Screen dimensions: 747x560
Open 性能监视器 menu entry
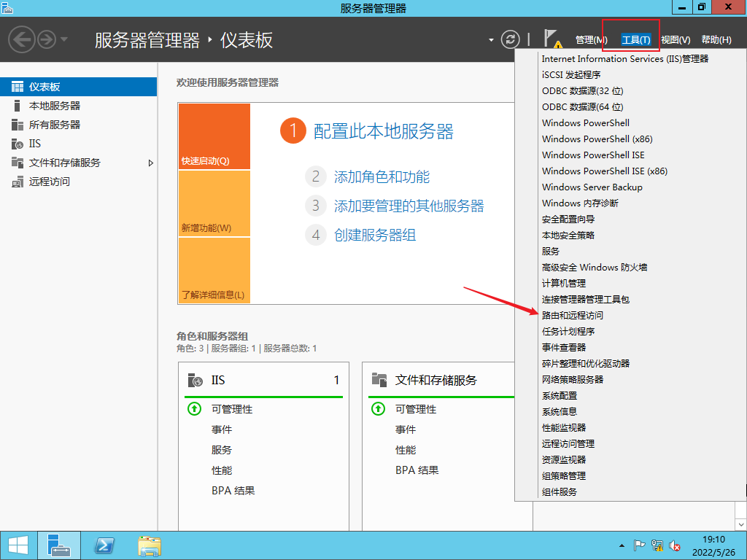pyautogui.click(x=564, y=427)
